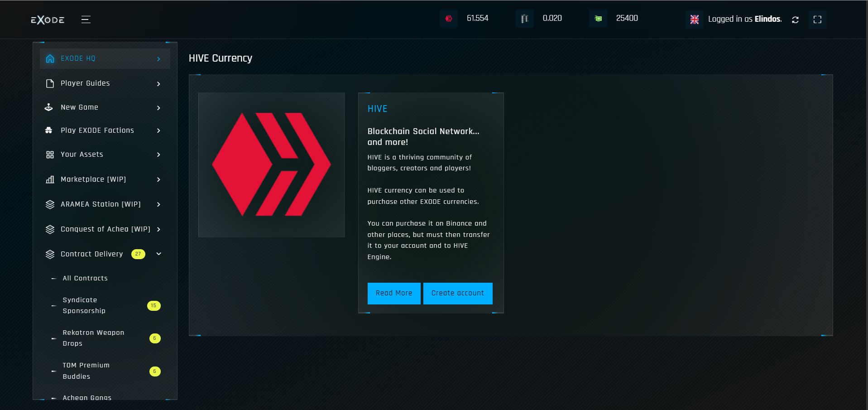The height and width of the screenshot is (410, 868).
Task: Open the Player Guides menu item
Action: coord(105,83)
